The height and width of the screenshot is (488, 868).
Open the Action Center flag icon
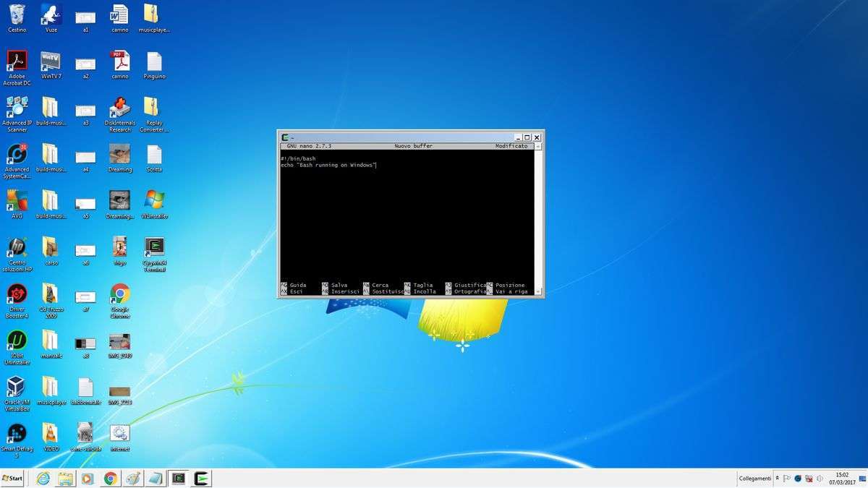787,479
